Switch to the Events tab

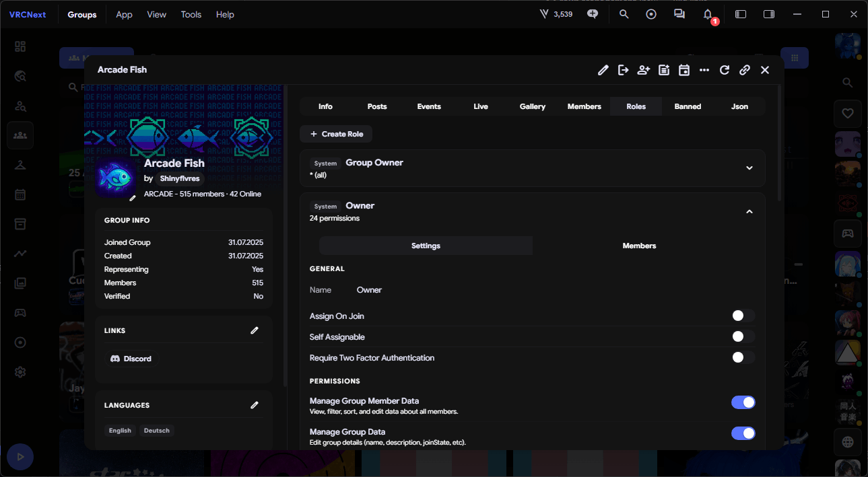click(429, 106)
